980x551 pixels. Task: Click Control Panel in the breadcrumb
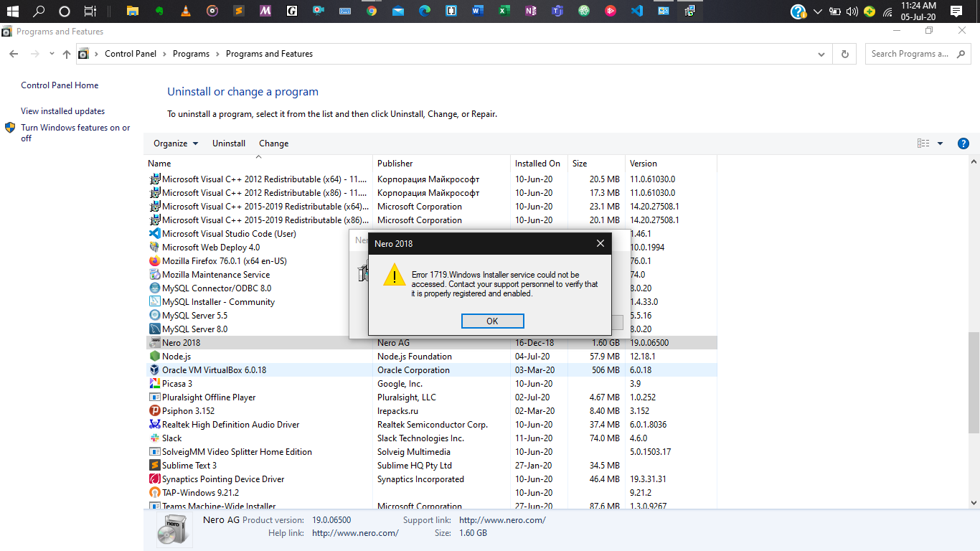(131, 54)
